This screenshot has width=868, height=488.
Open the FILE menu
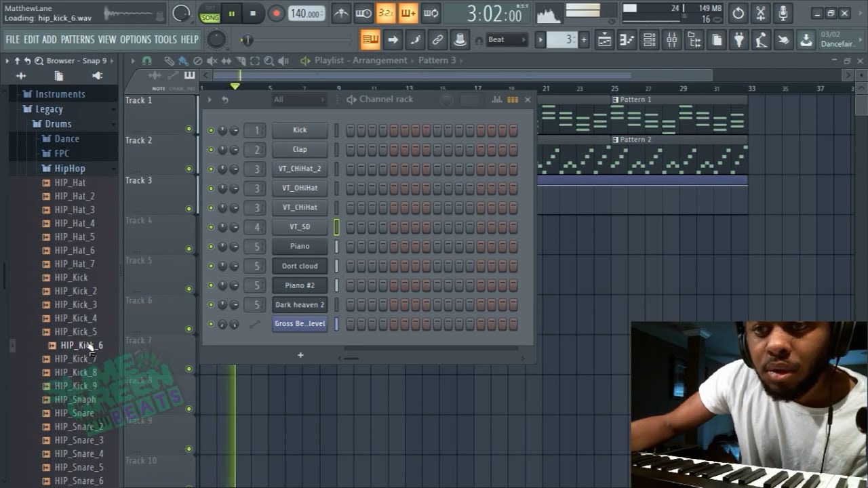pos(13,40)
